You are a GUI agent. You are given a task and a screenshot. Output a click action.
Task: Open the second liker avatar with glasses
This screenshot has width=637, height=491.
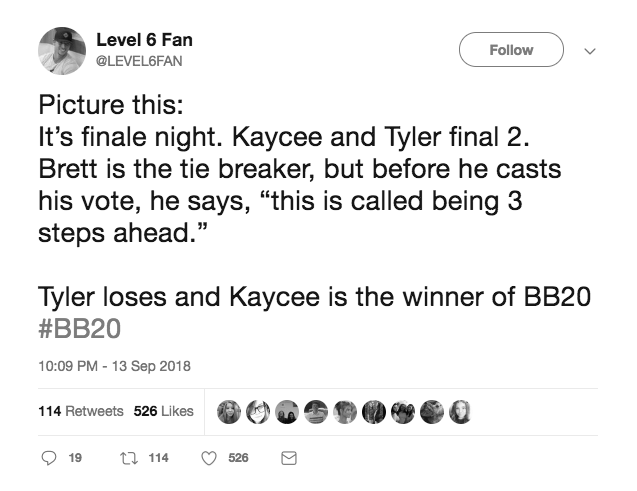pyautogui.click(x=258, y=412)
